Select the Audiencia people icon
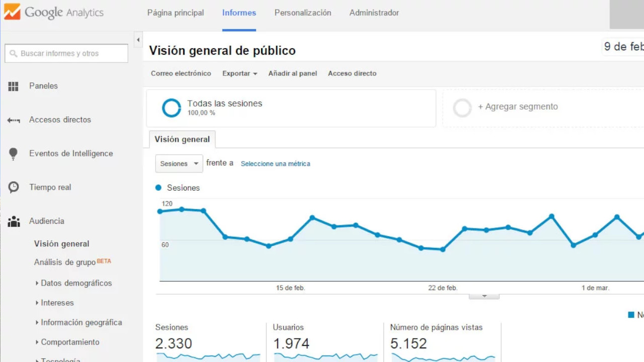The image size is (644, 362). pos(13,221)
